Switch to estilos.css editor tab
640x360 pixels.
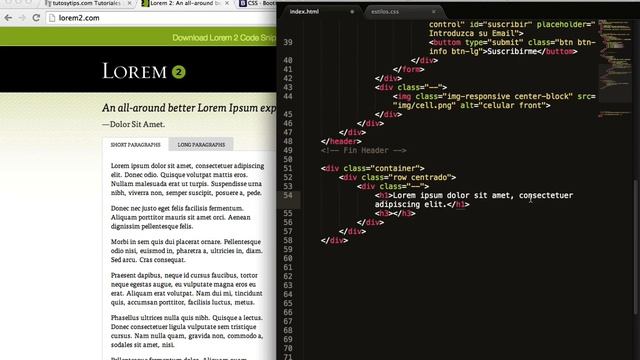coord(385,12)
